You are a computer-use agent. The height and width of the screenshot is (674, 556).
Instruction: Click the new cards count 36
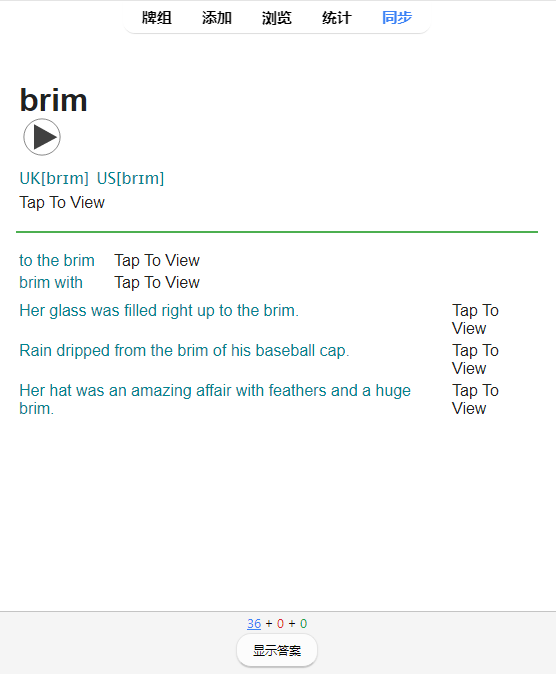pyautogui.click(x=254, y=623)
